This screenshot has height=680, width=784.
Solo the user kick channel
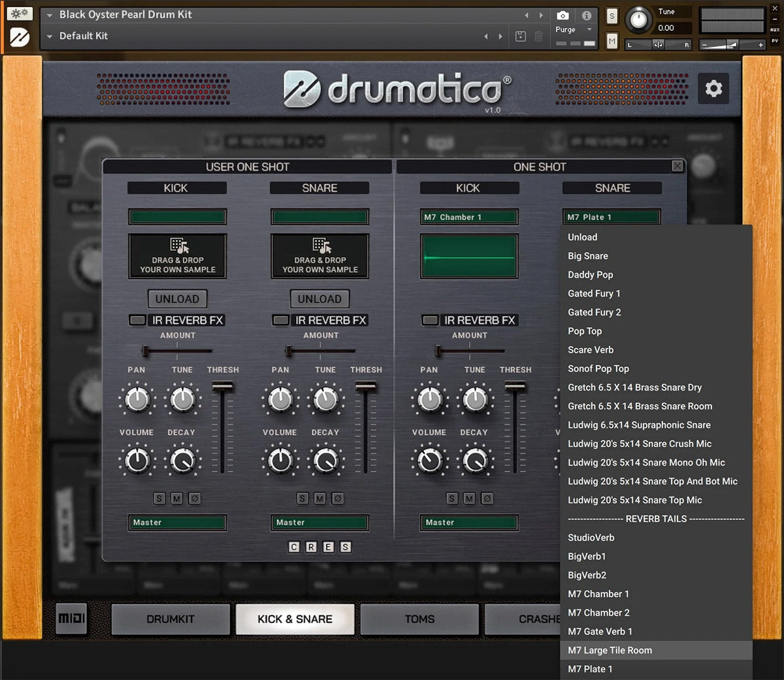click(x=159, y=498)
